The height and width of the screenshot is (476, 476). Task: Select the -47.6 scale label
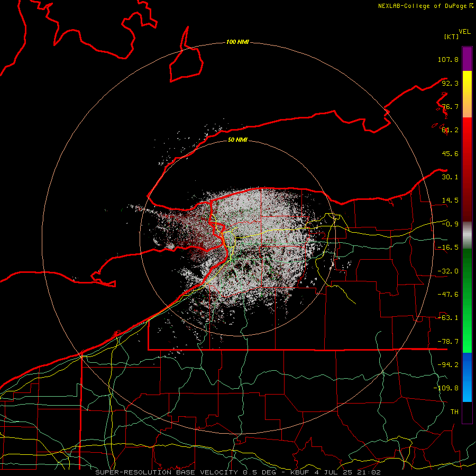[448, 295]
